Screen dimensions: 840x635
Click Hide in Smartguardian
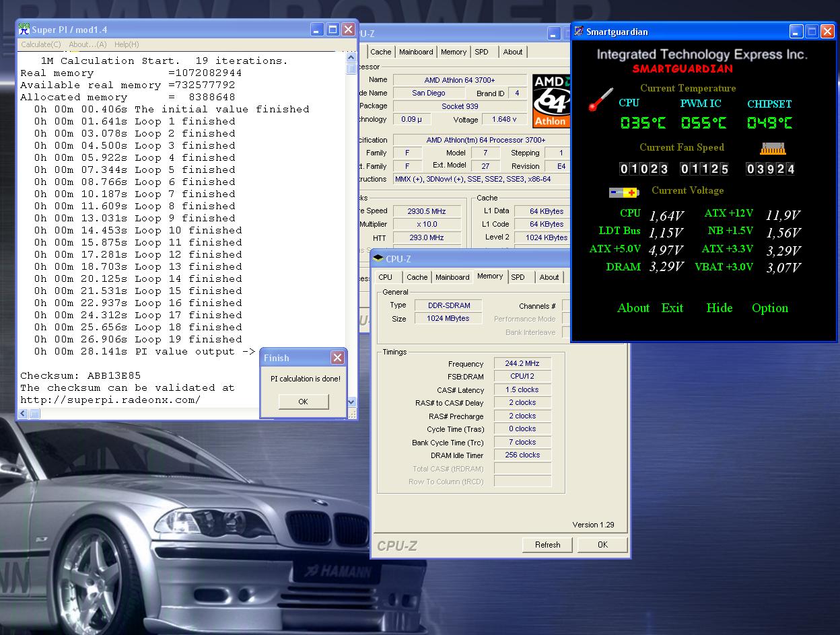point(719,308)
